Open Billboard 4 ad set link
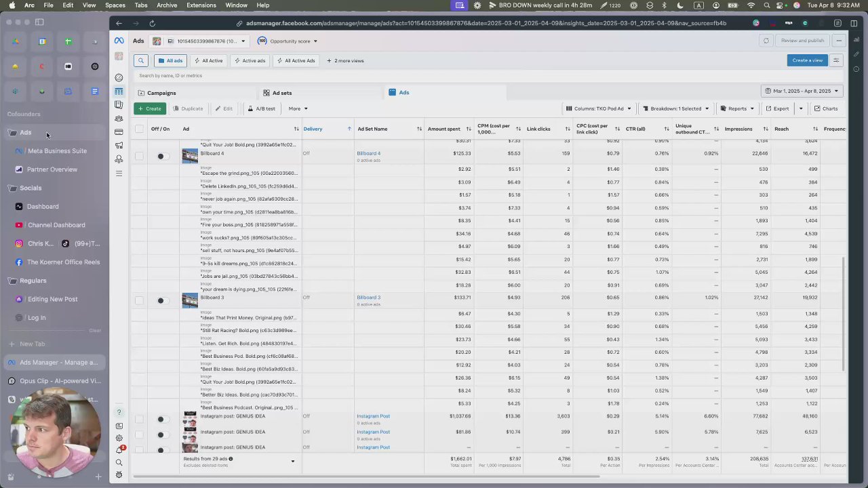Image resolution: width=868 pixels, height=488 pixels. pyautogui.click(x=368, y=153)
